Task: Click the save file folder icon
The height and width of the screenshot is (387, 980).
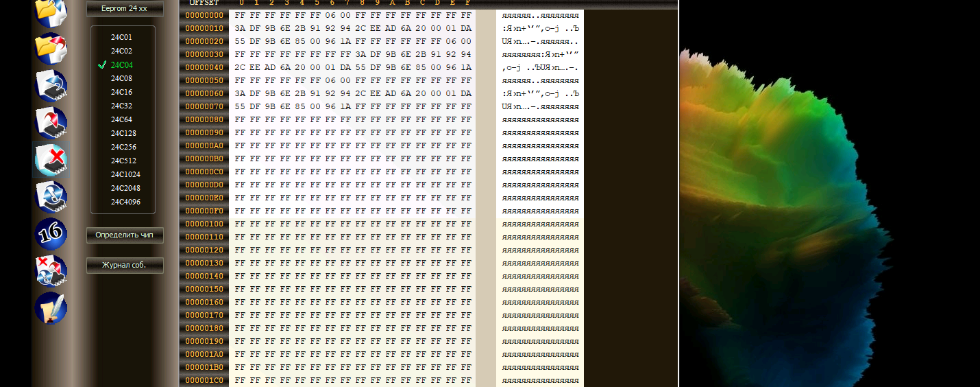Action: tap(51, 48)
